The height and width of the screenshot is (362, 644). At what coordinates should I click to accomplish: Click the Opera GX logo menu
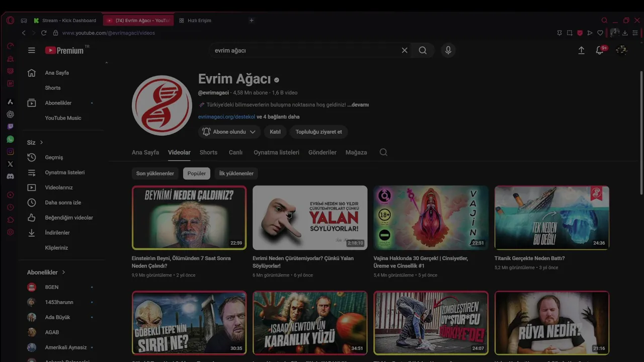pos(10,21)
